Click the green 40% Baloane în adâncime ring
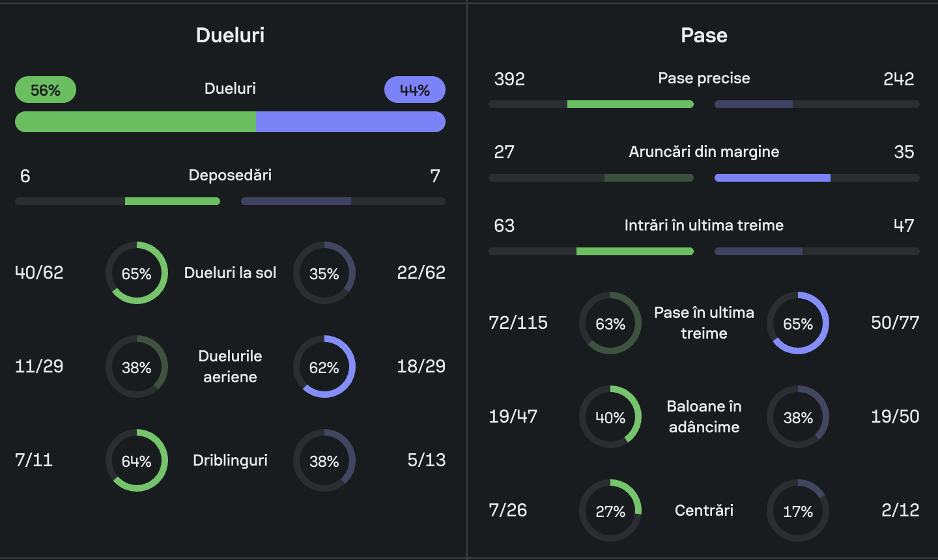 tap(610, 417)
